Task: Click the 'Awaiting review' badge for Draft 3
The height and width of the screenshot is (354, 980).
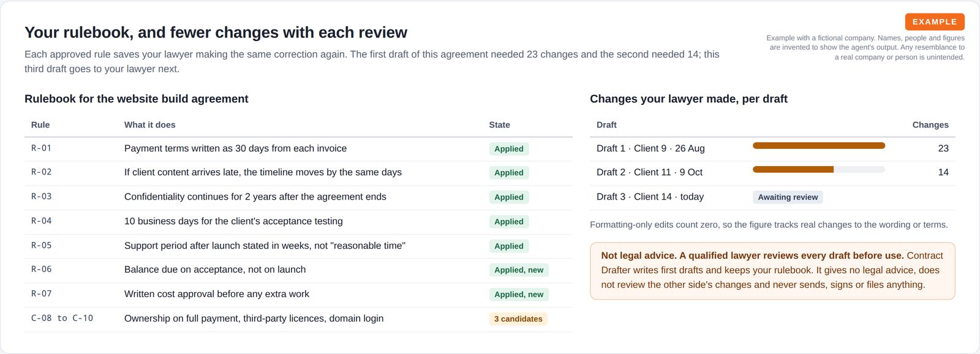Action: [x=788, y=197]
